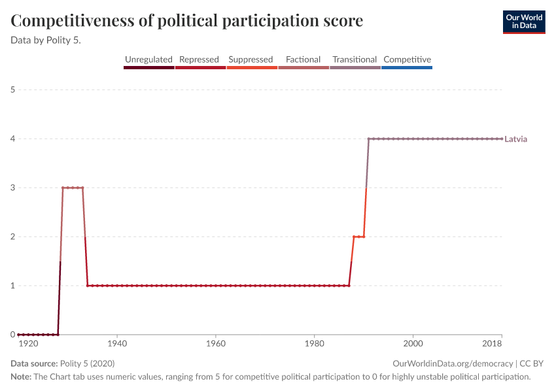Image resolution: width=556 pixels, height=392 pixels.
Task: Click the Factional legend color bar
Action: point(303,67)
